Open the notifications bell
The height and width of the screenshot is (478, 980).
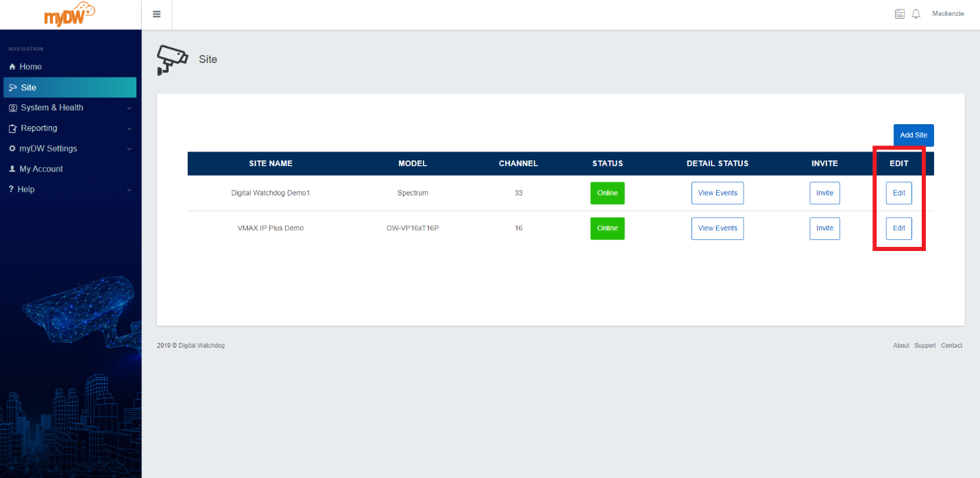[x=916, y=14]
